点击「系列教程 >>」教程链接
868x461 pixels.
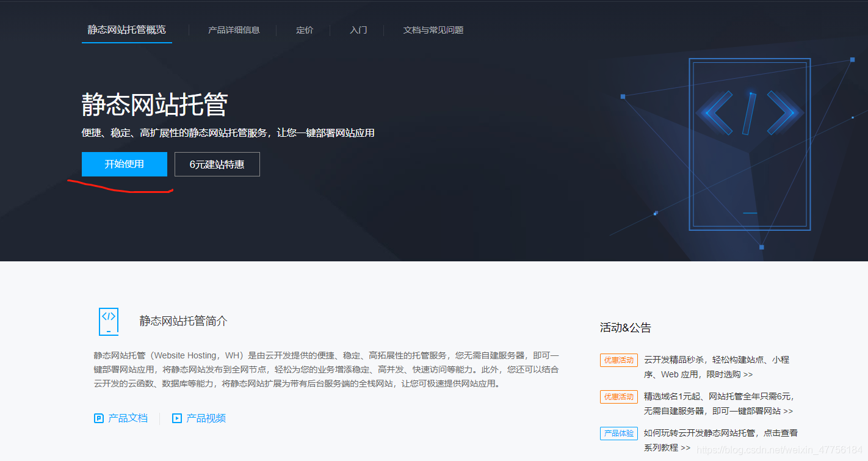(x=667, y=447)
